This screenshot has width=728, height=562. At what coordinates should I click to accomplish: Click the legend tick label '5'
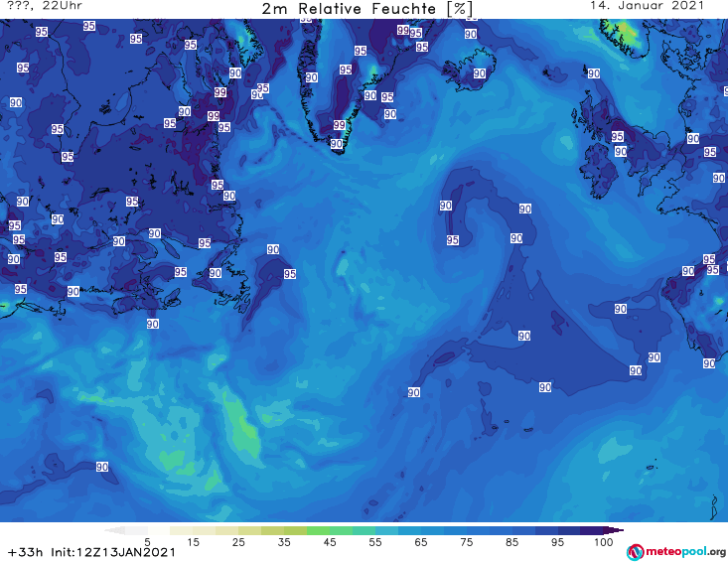[147, 542]
